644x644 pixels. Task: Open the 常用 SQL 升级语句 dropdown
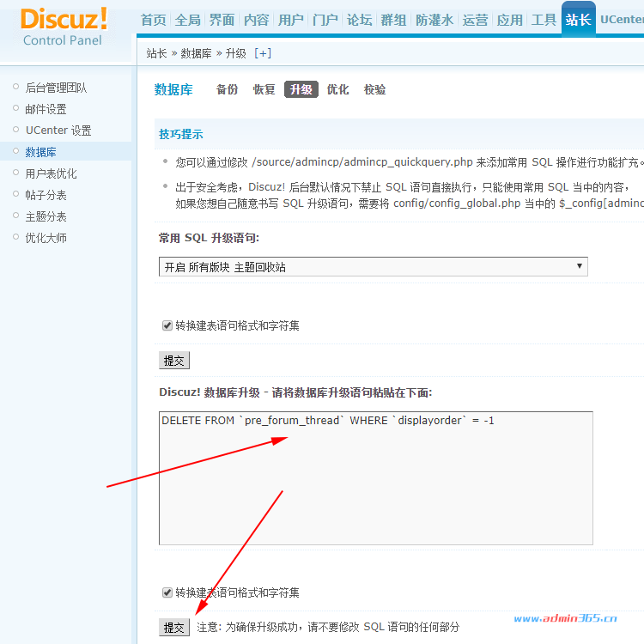click(x=373, y=267)
